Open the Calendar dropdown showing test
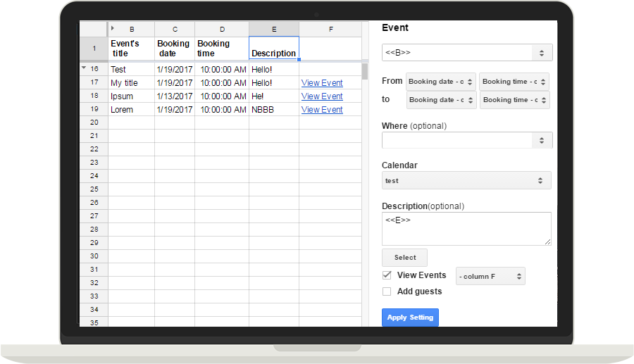The height and width of the screenshot is (364, 634). point(467,180)
